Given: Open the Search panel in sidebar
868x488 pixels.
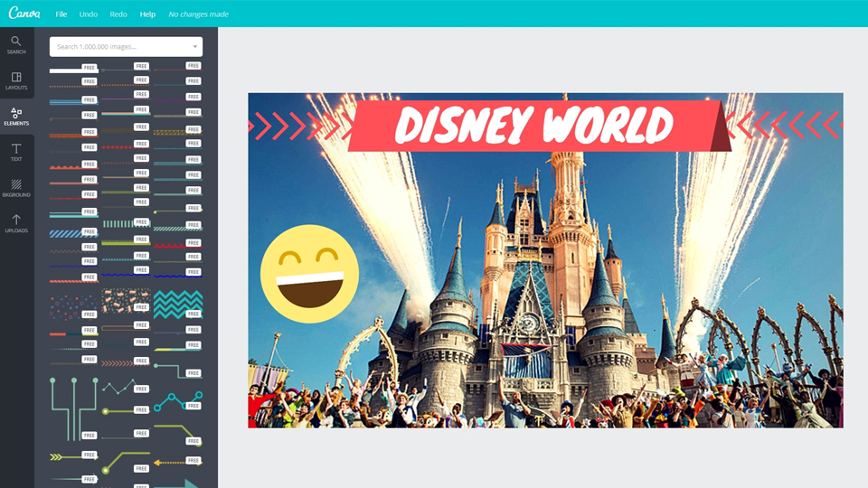Looking at the screenshot, I should click(x=16, y=45).
